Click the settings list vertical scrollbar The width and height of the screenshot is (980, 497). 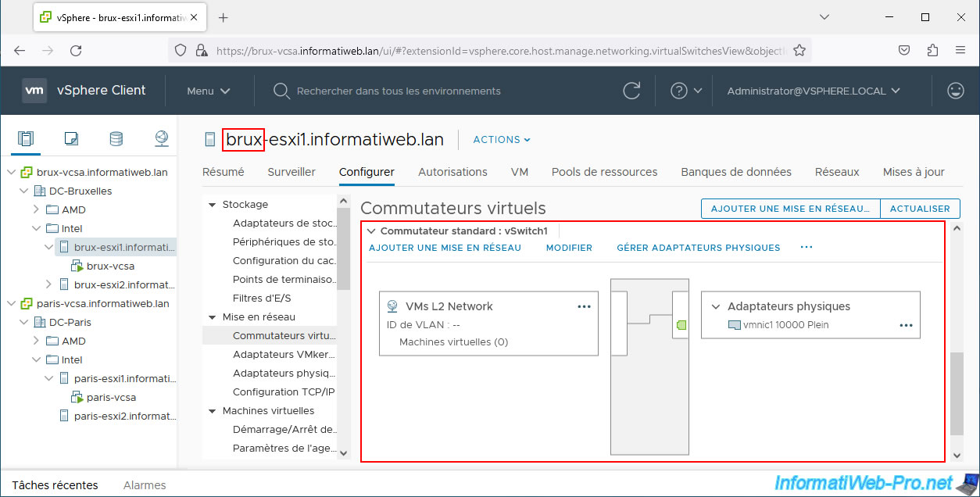[x=344, y=250]
